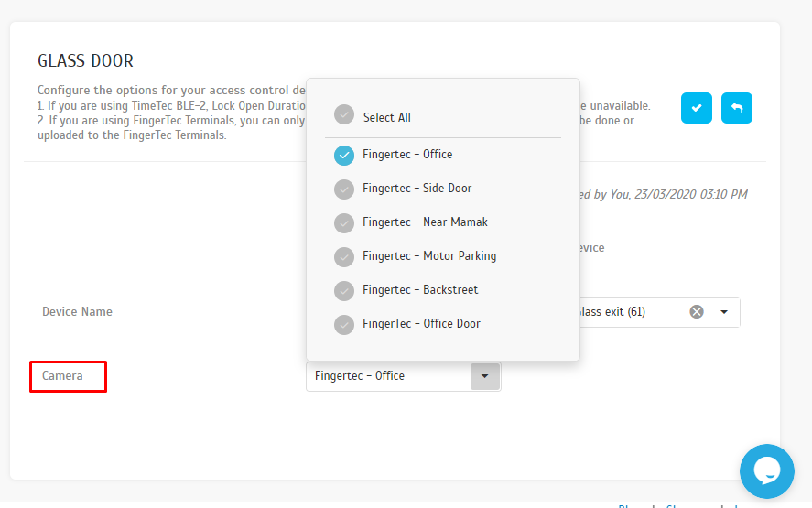Select FingerTec – Office Door camera

[344, 324]
